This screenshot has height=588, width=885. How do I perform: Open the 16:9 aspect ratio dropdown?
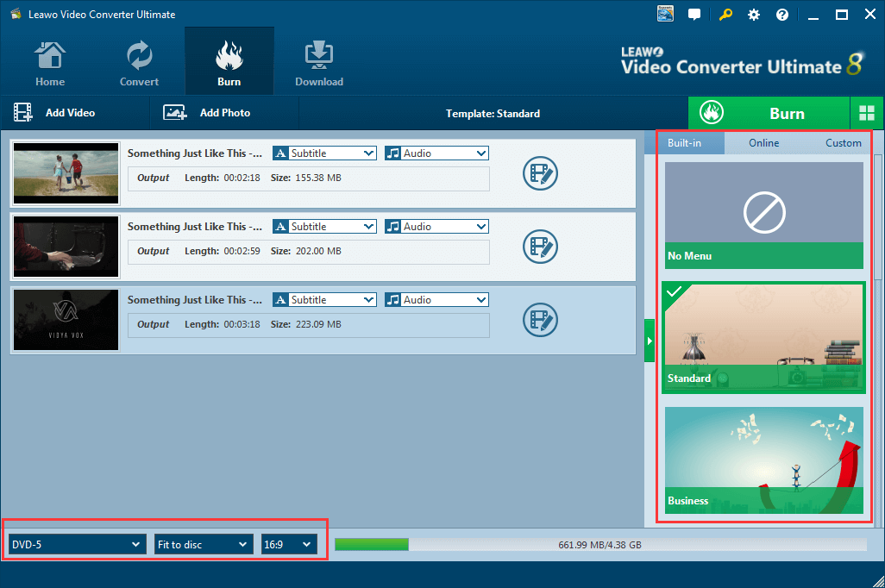(289, 545)
